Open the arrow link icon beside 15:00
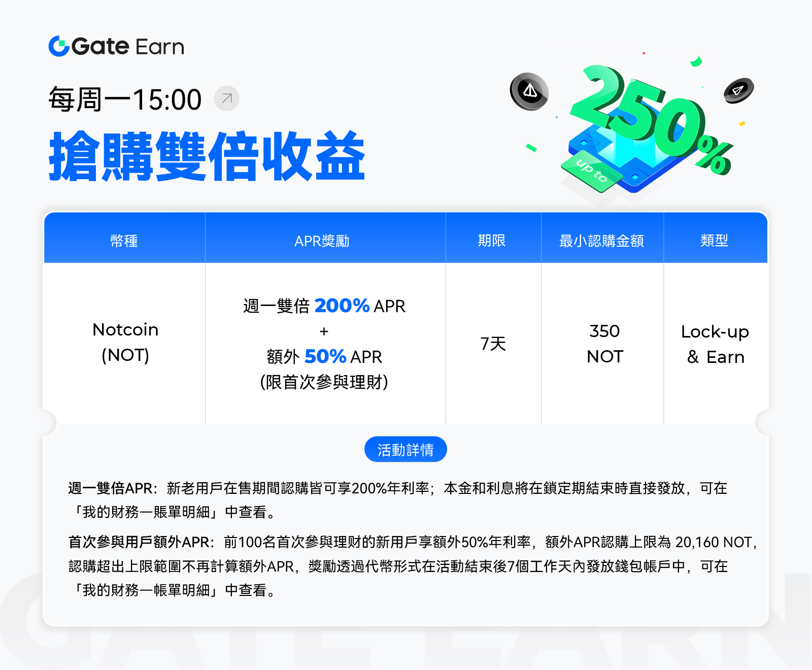Image resolution: width=812 pixels, height=670 pixels. tap(227, 98)
